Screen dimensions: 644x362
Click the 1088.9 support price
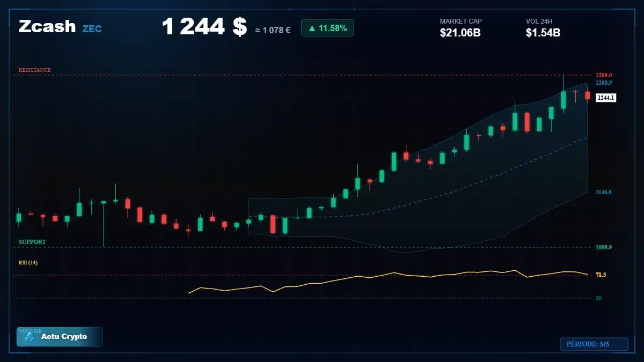point(604,247)
